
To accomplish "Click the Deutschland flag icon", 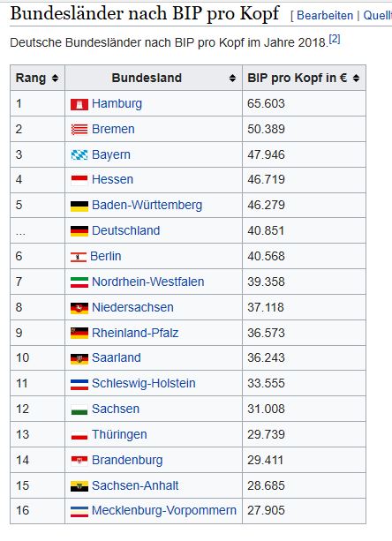I will pos(79,231).
